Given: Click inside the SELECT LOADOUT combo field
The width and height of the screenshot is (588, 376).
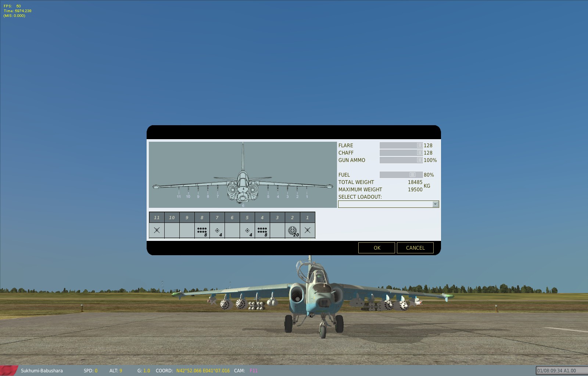Looking at the screenshot, I should point(385,204).
